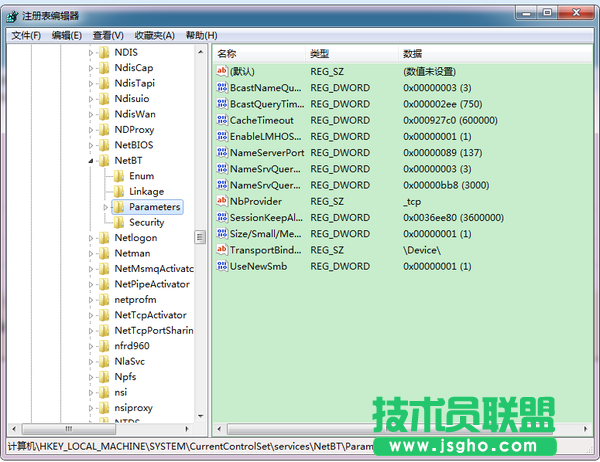Open the 收藏夹(A) menu
The width and height of the screenshot is (600, 462).
tap(155, 36)
